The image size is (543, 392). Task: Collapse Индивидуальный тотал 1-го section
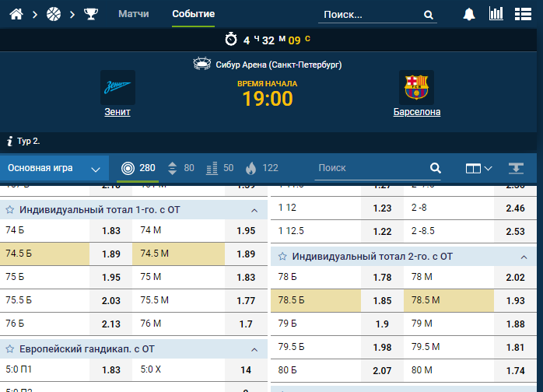coord(254,210)
